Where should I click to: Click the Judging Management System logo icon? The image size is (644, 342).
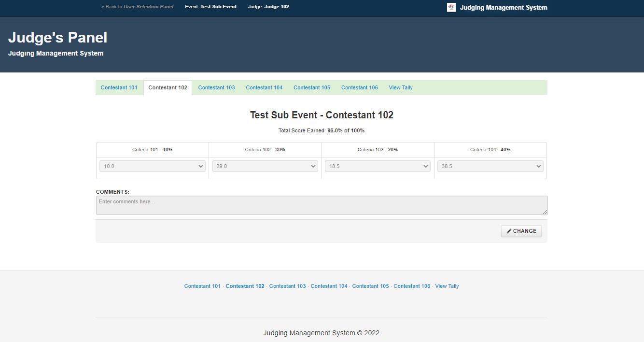(x=451, y=7)
